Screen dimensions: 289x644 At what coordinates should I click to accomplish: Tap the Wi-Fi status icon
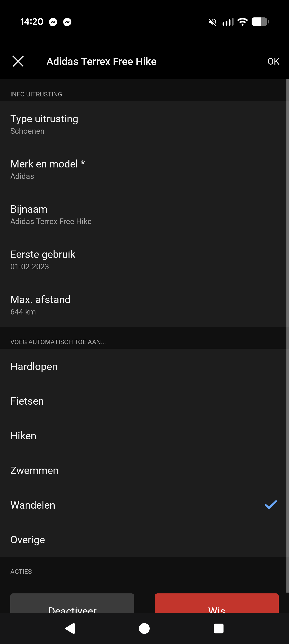(243, 22)
